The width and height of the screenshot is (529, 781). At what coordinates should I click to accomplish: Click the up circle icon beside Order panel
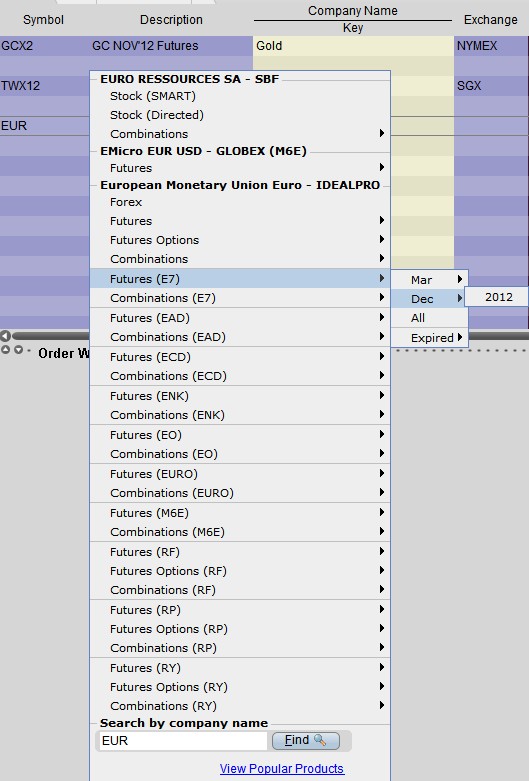coord(5,350)
